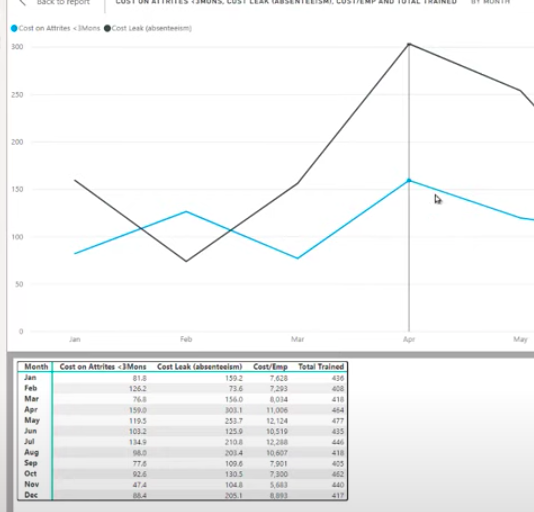Click the Back to report link
The height and width of the screenshot is (512, 534).
(x=63, y=2)
